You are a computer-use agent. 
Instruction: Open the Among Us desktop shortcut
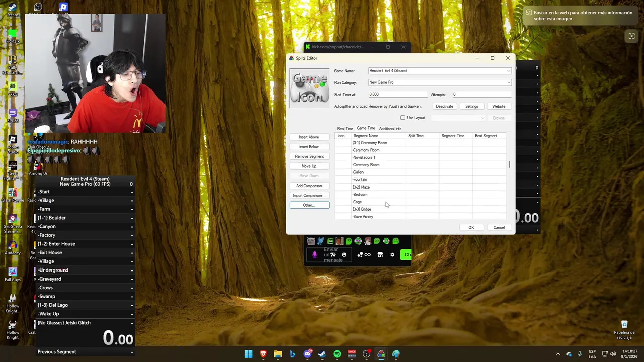(x=38, y=168)
